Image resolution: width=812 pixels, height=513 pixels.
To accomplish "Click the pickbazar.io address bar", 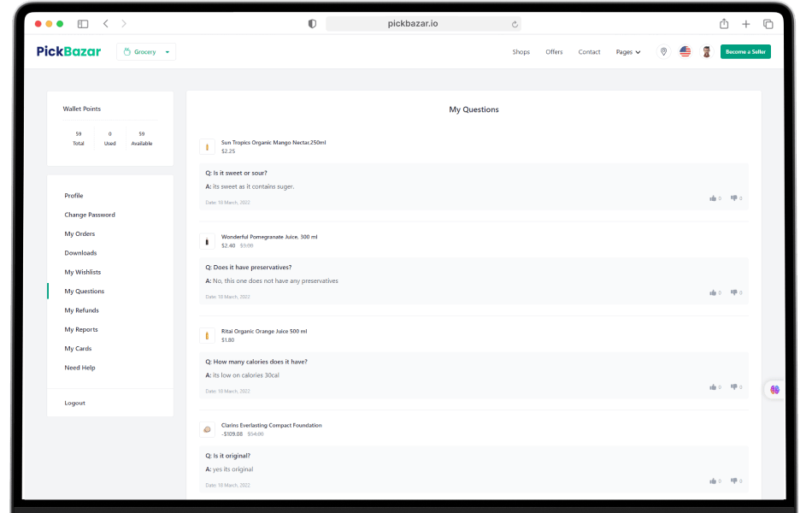I will tap(423, 24).
